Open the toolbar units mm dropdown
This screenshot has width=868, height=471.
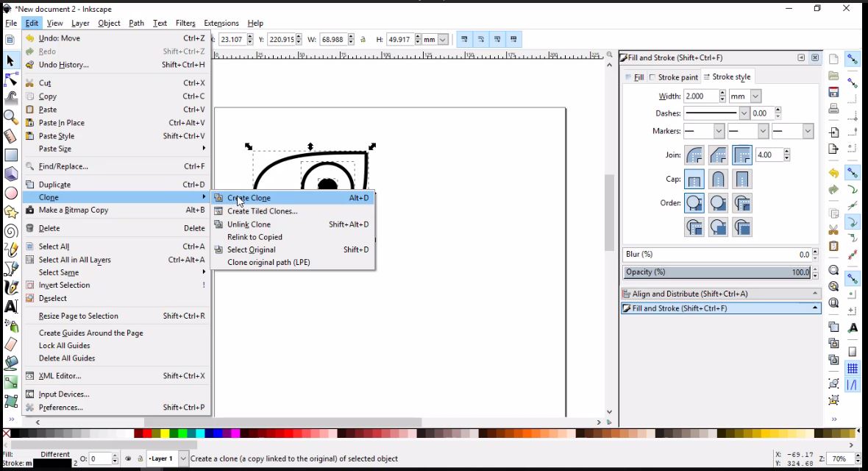[443, 39]
